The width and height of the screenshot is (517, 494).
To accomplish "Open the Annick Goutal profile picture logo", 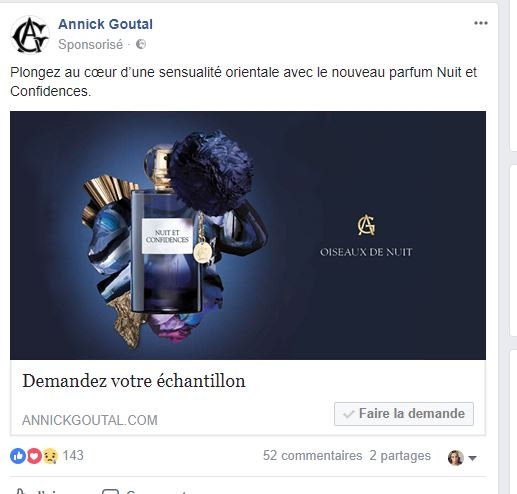I will point(30,35).
